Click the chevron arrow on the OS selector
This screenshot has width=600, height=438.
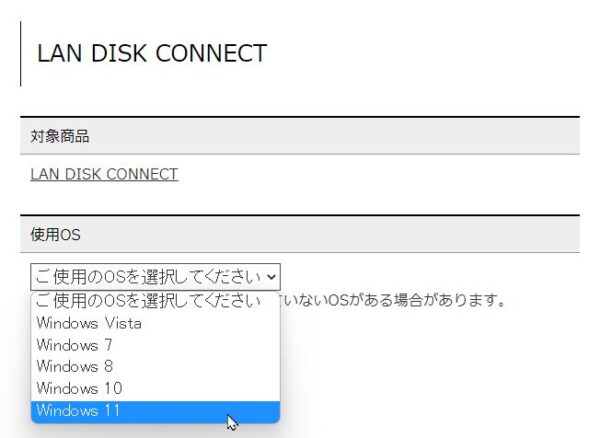[272, 276]
